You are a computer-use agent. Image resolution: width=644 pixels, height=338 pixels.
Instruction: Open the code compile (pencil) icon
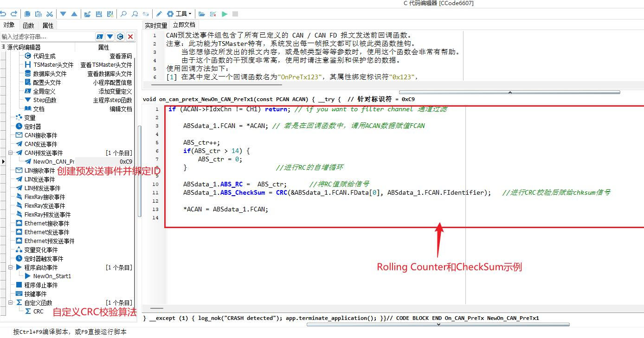point(159,14)
